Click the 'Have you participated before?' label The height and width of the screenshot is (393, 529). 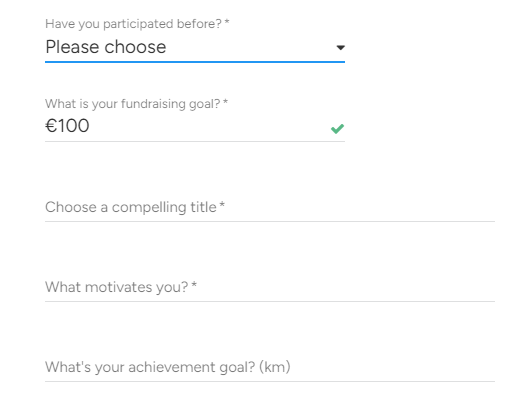134,24
